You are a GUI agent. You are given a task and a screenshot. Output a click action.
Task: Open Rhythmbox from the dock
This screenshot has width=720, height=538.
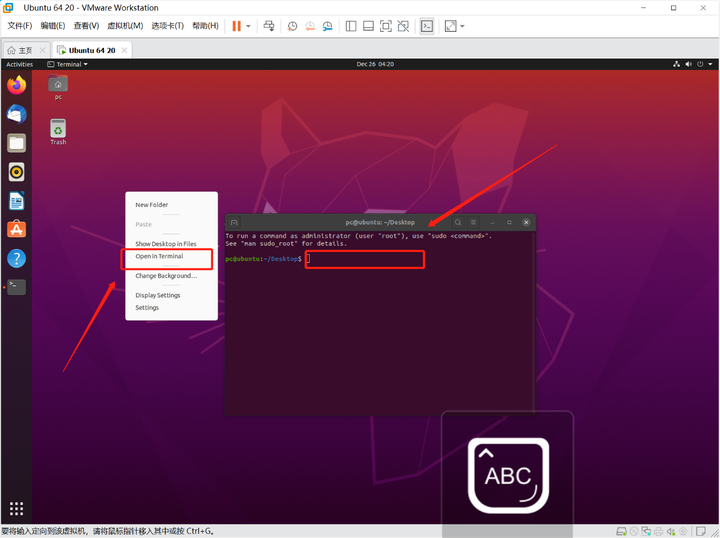pyautogui.click(x=17, y=172)
